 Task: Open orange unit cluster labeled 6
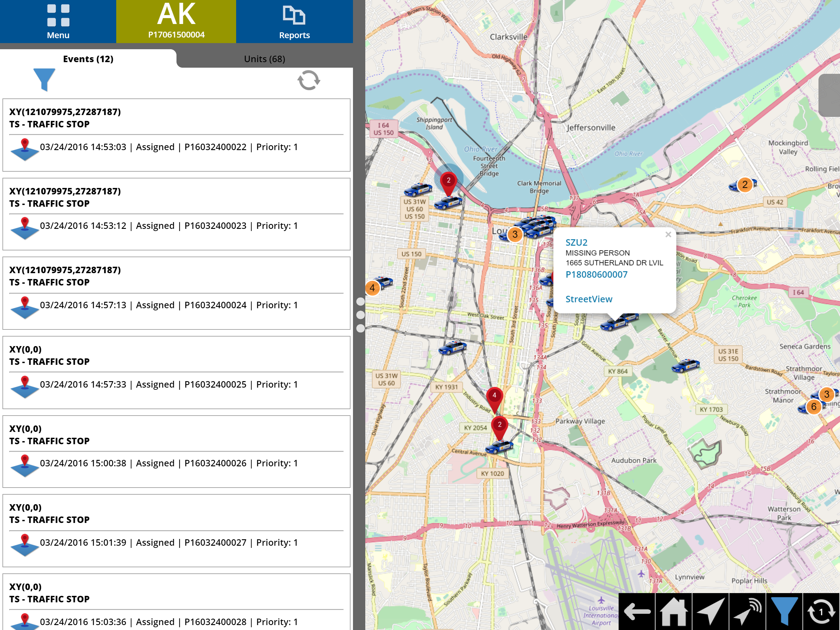pos(814,407)
